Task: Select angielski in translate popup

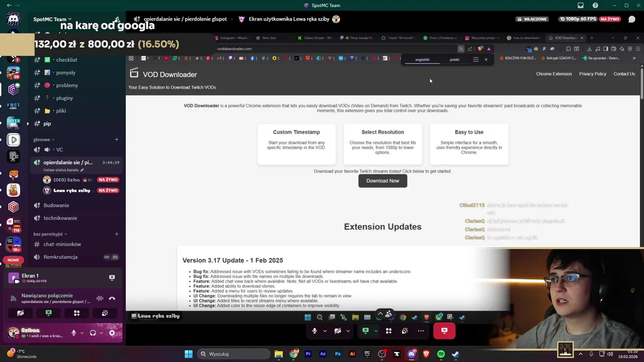Action: (x=422, y=59)
